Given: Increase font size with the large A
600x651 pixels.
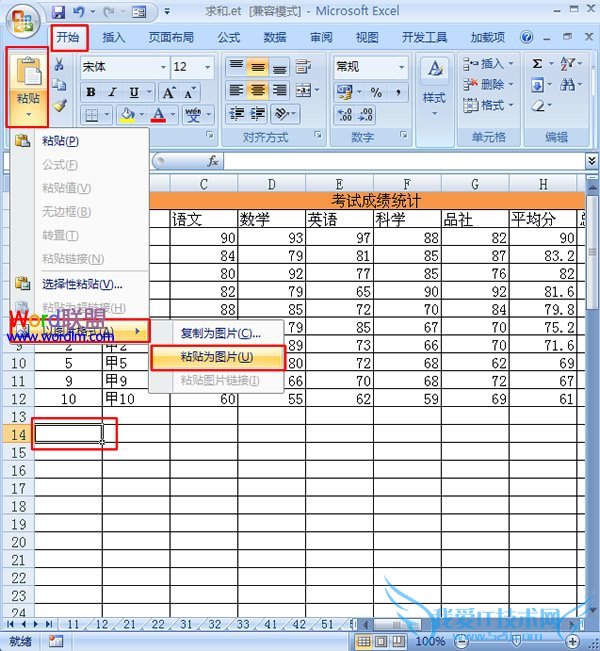Looking at the screenshot, I should pos(168,92).
